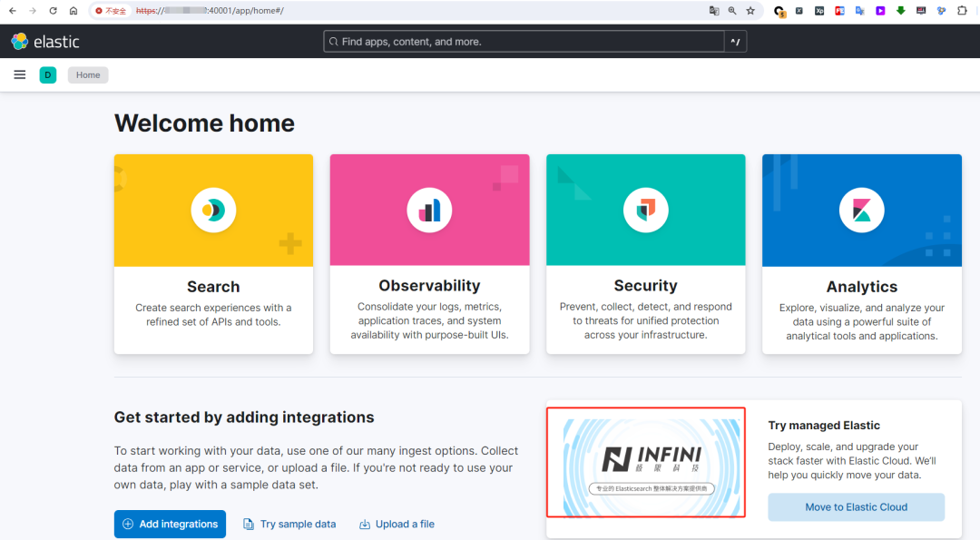Screen dimensions: 980x540
Task: Click the Search solution round icon
Action: point(213,210)
